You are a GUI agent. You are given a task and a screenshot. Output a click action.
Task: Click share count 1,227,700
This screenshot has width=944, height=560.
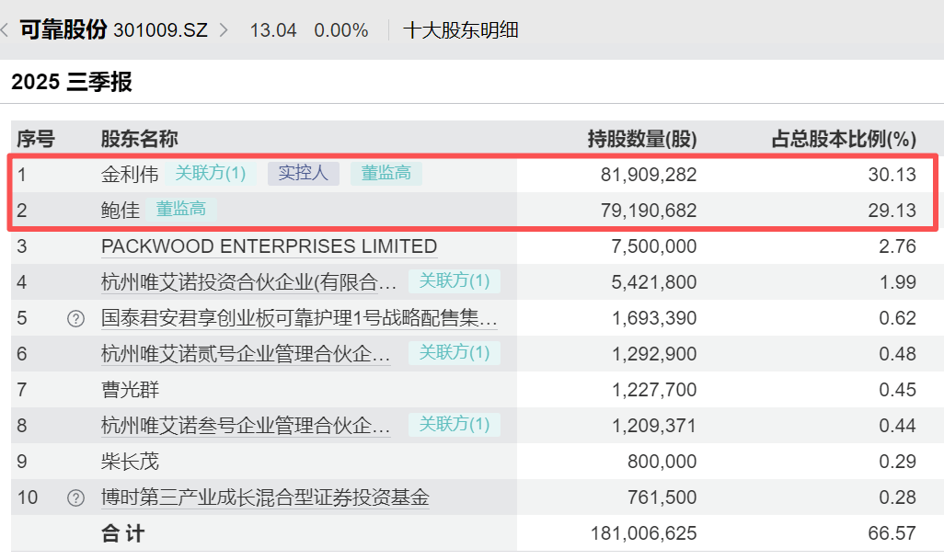654,390
